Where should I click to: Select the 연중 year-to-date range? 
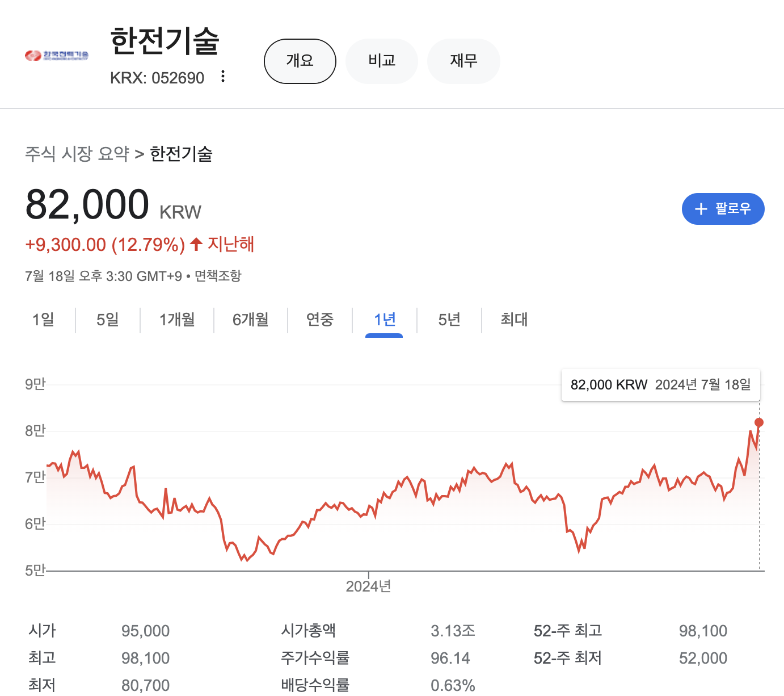[x=320, y=320]
